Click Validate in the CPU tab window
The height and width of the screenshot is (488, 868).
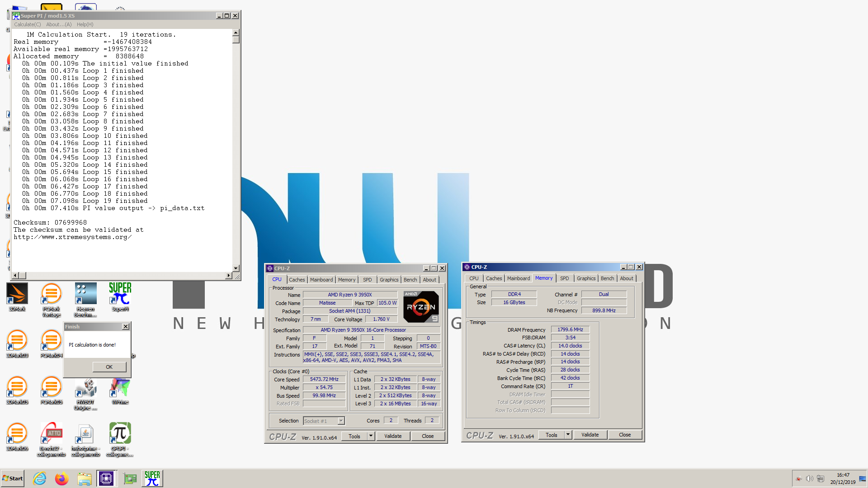click(x=393, y=436)
